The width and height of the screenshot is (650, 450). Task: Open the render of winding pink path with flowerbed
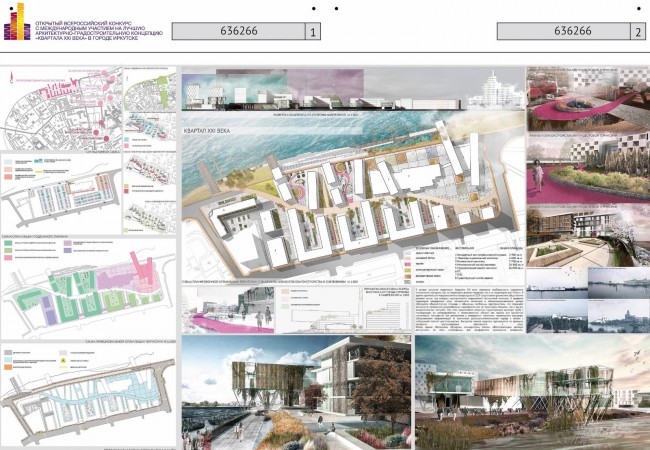click(588, 100)
